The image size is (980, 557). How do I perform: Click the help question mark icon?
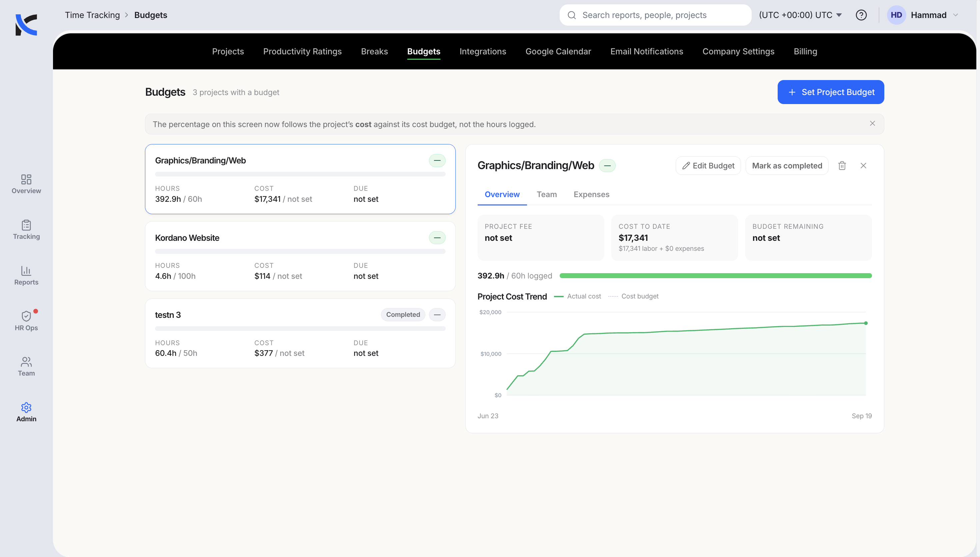(861, 15)
